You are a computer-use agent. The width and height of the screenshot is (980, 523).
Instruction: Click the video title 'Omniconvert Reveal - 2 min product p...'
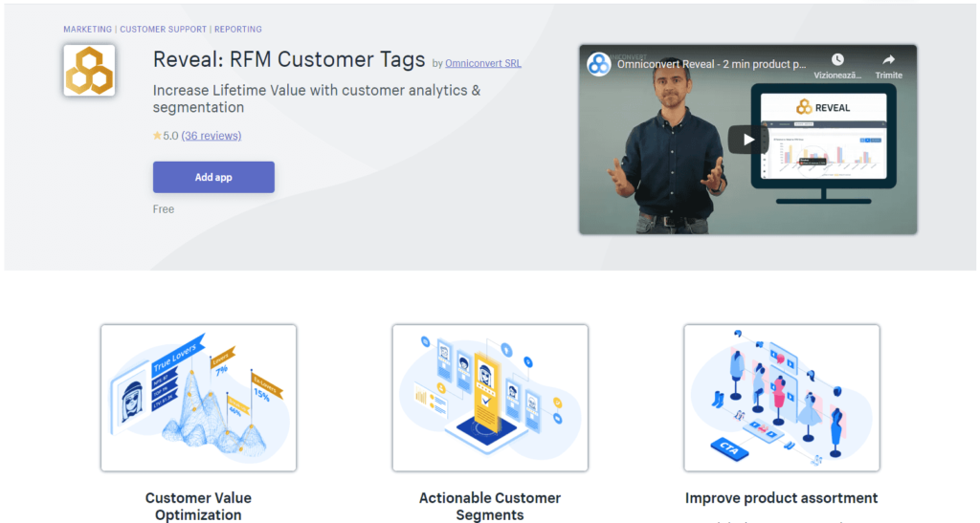point(711,64)
